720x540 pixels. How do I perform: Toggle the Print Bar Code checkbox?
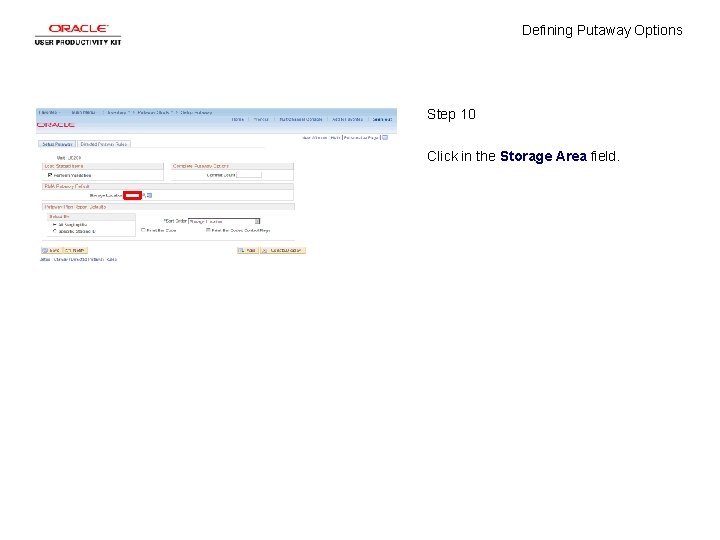(143, 230)
